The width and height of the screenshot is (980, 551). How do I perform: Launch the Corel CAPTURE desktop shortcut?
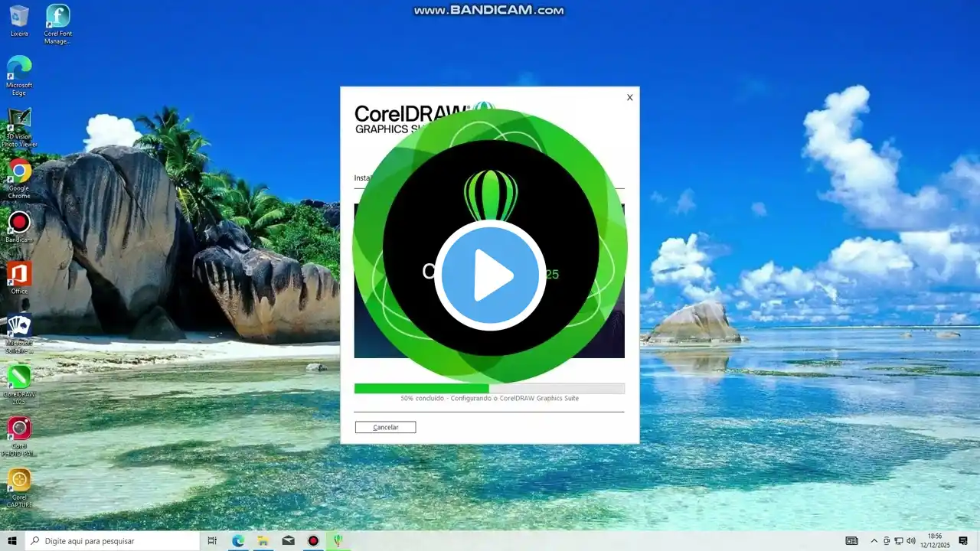19,488
